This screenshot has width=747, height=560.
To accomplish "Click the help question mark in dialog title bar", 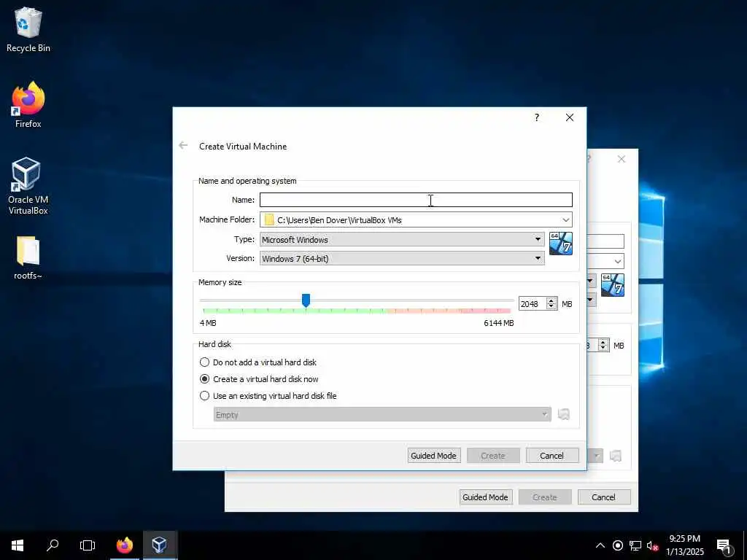I will [537, 117].
